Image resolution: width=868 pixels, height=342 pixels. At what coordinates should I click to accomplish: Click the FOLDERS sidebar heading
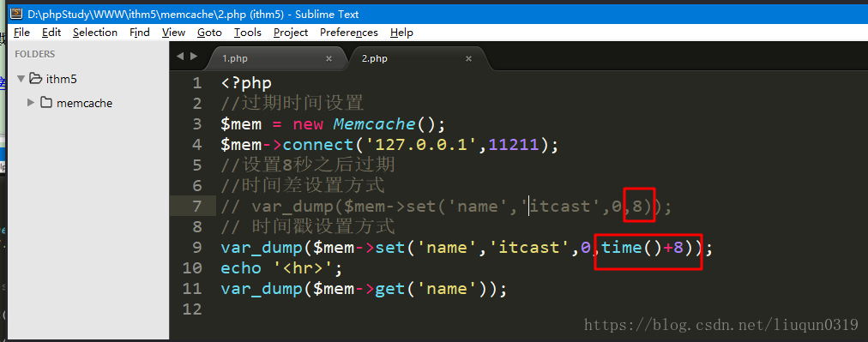click(x=35, y=54)
